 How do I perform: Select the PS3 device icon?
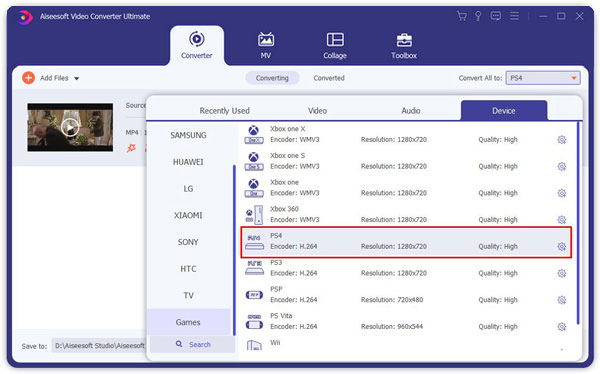[x=254, y=268]
